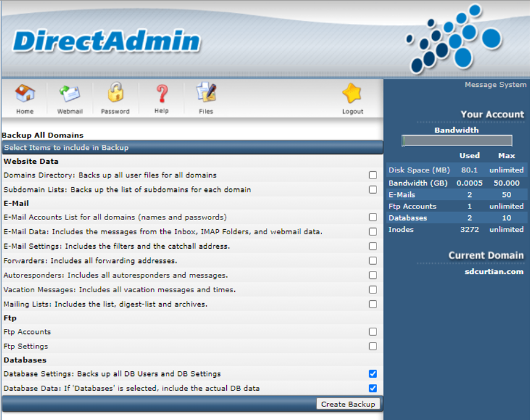Select the Disk Space (MB) row label
530x420 pixels.
click(419, 170)
